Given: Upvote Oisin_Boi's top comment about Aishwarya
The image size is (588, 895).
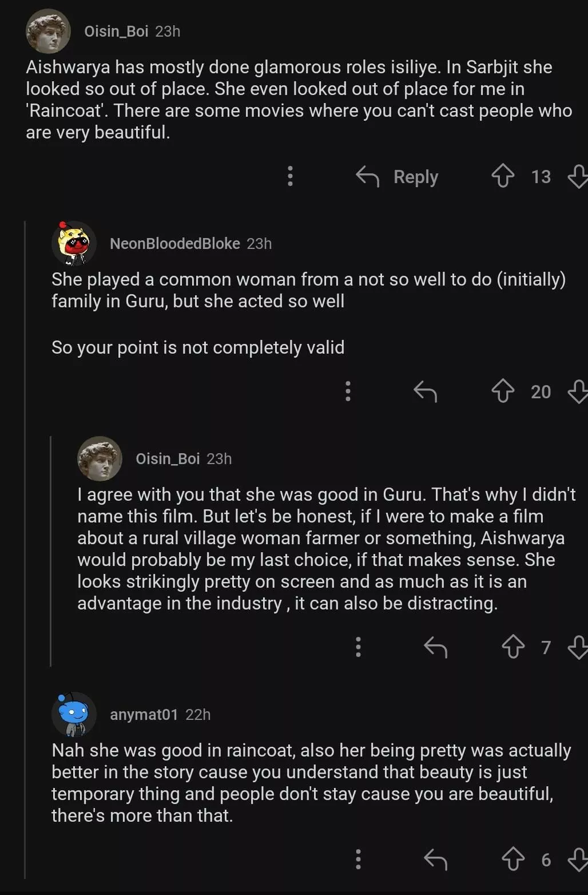Looking at the screenshot, I should (x=503, y=176).
